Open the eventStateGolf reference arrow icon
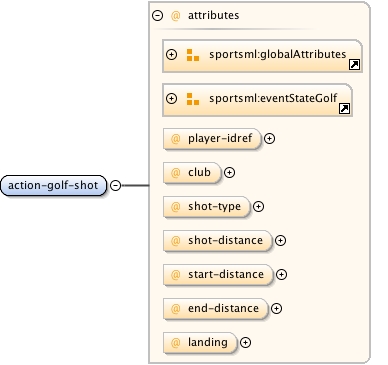Screen dimensions: 388x365 coord(344,108)
